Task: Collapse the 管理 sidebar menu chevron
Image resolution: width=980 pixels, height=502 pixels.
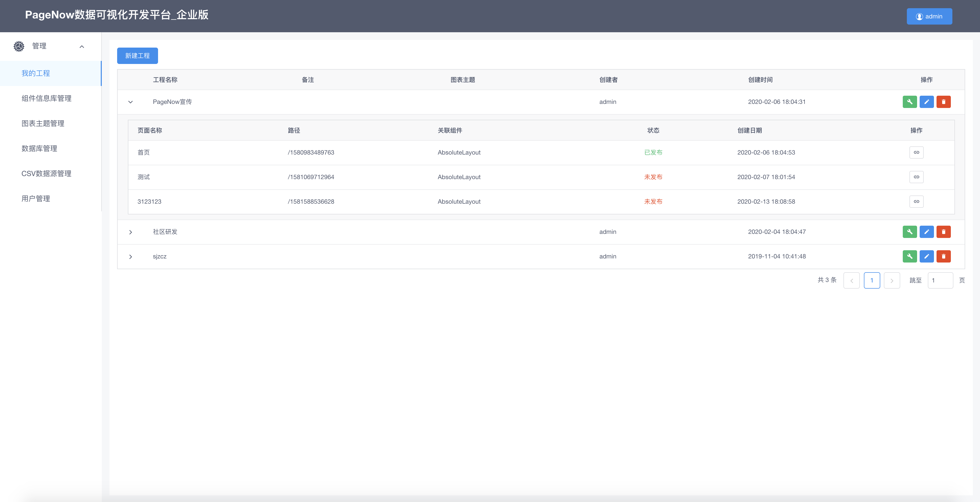Action: point(81,46)
